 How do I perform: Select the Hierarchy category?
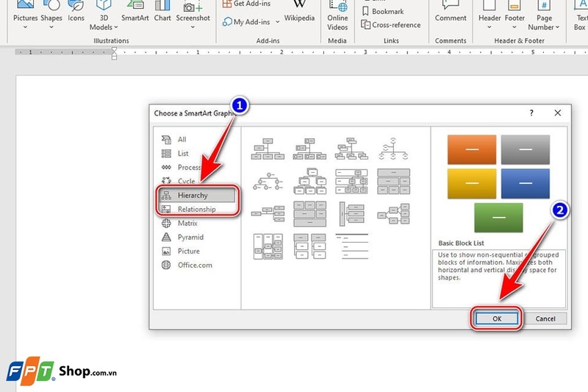[x=192, y=196]
